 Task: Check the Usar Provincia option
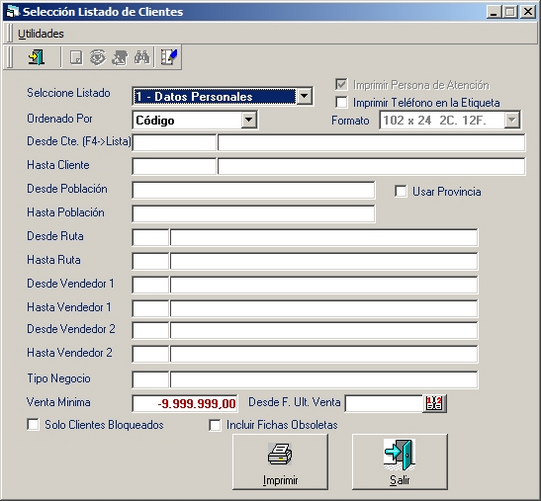pos(401,191)
